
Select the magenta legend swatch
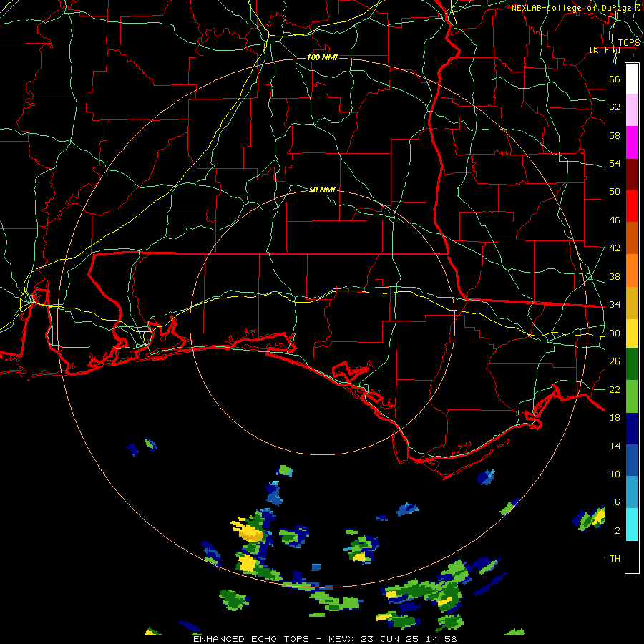click(x=632, y=142)
